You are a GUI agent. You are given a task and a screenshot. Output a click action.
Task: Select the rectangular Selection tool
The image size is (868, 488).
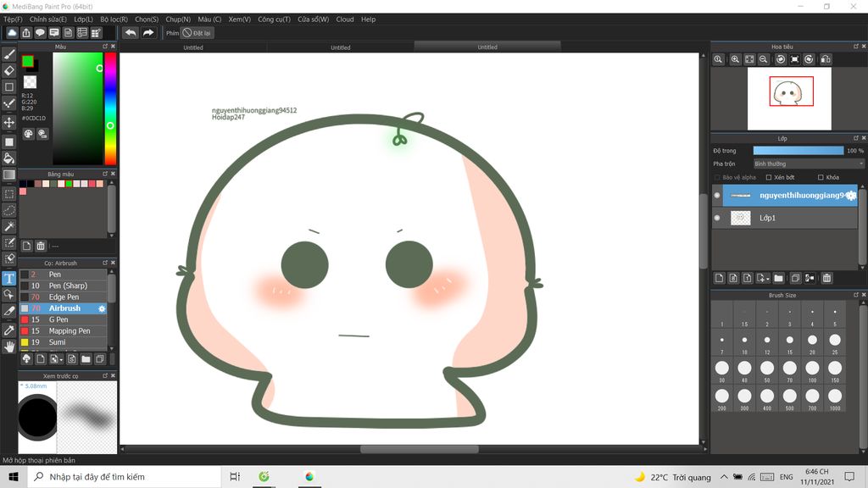[9, 194]
